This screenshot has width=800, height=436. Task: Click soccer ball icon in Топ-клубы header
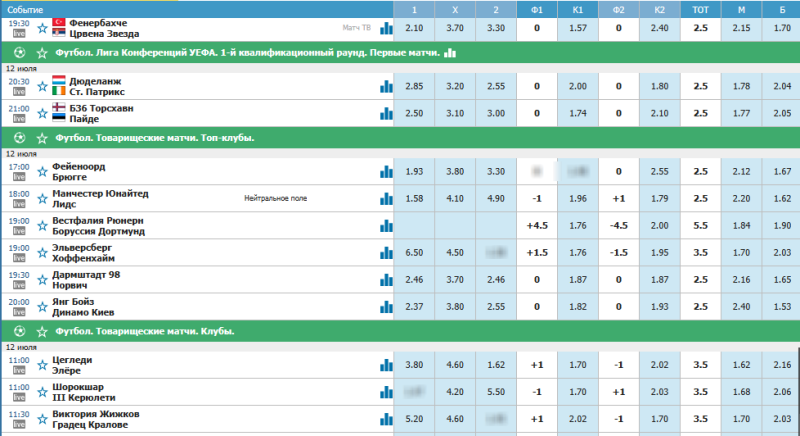tap(18, 137)
